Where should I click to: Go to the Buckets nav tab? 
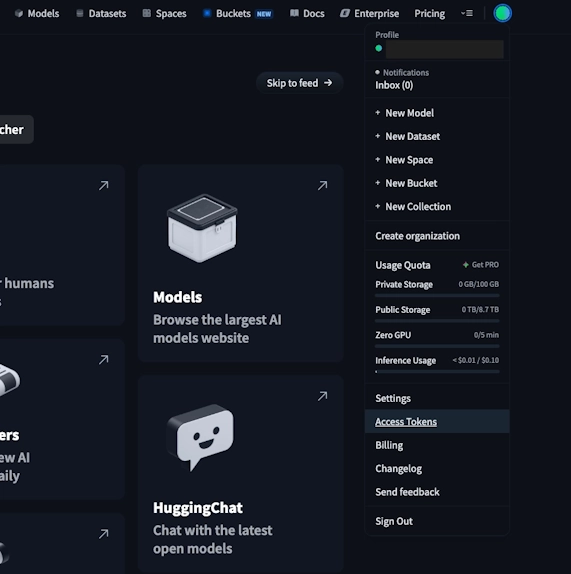click(x=238, y=14)
